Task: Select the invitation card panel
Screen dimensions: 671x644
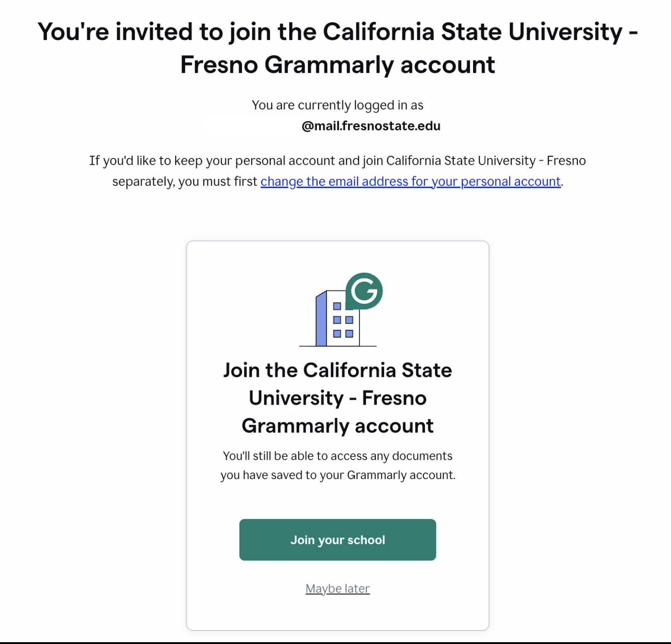Action: (x=337, y=436)
